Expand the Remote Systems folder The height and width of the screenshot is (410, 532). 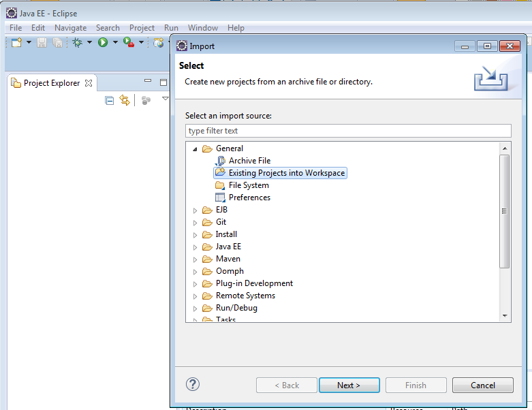click(195, 296)
